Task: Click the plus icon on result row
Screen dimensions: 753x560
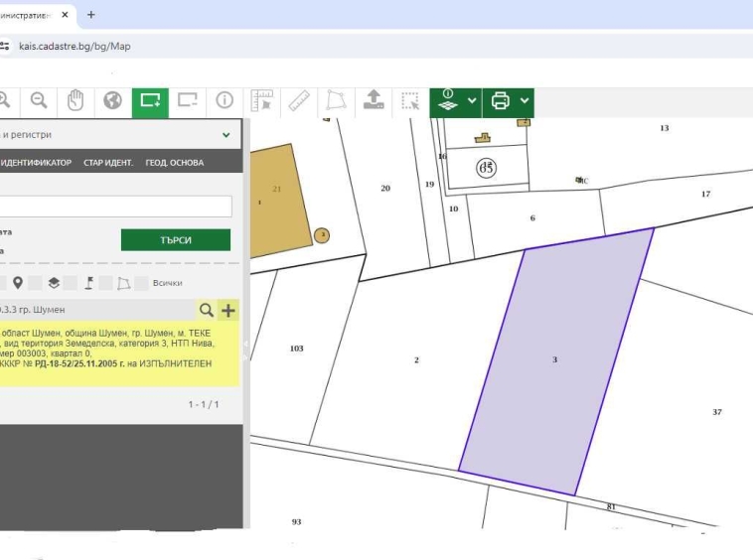Action: (228, 311)
